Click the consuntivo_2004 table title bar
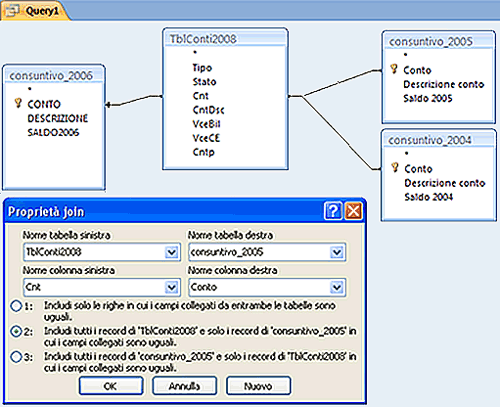Viewport: 500px width, 407px height. coord(439,140)
